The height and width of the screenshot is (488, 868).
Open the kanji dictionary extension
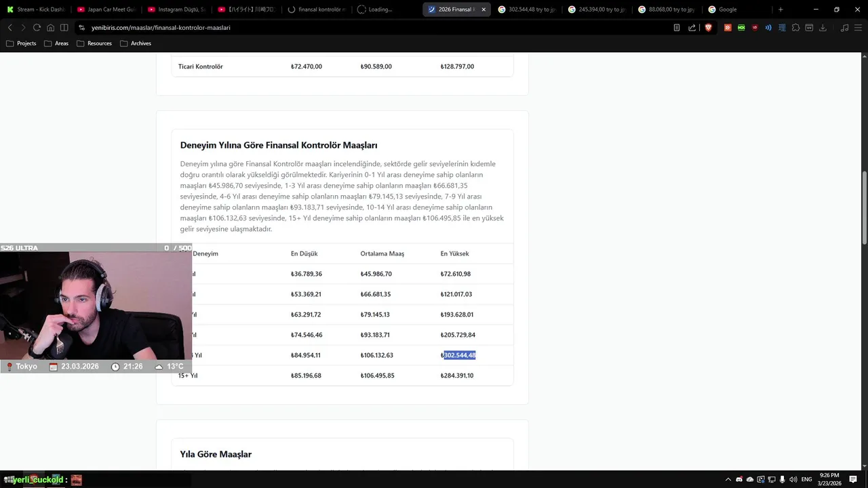[782, 28]
